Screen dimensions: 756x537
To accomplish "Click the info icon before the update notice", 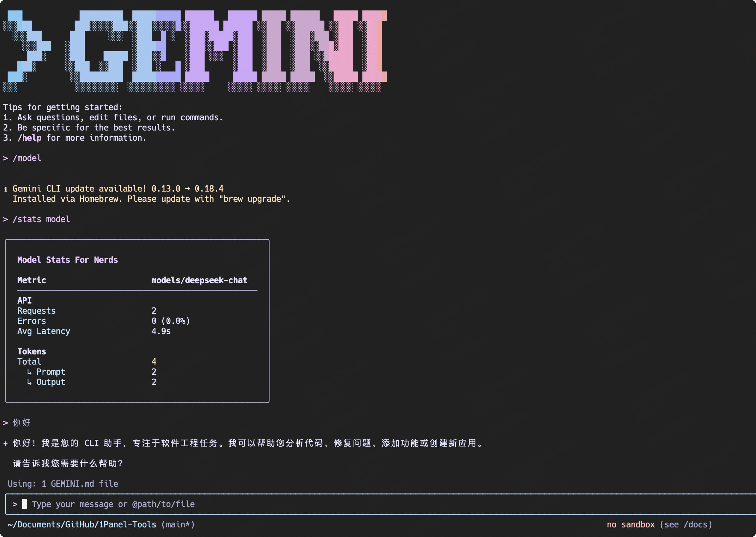I will point(5,189).
